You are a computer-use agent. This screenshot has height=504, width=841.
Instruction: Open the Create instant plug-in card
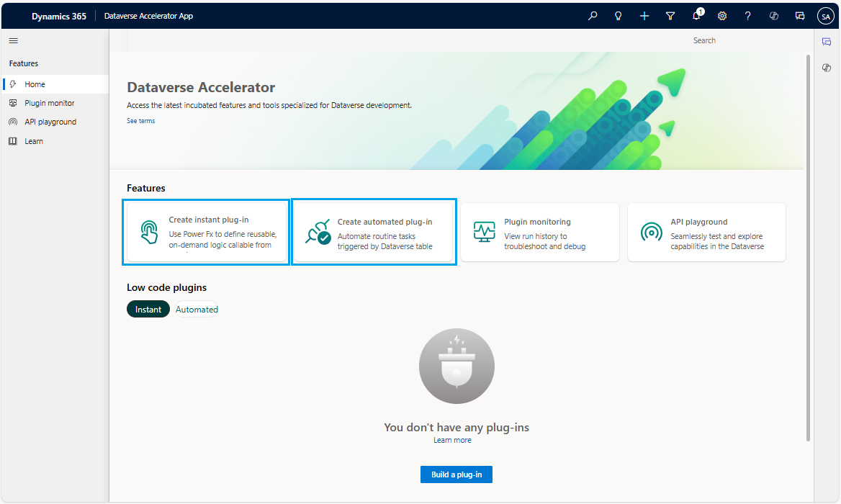click(207, 233)
